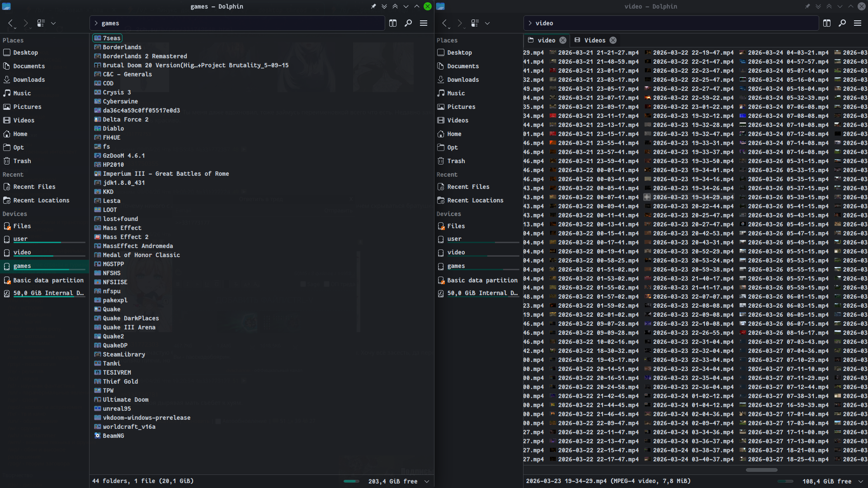The height and width of the screenshot is (488, 868).
Task: Open Downloads place in video window sidebar
Action: 463,80
